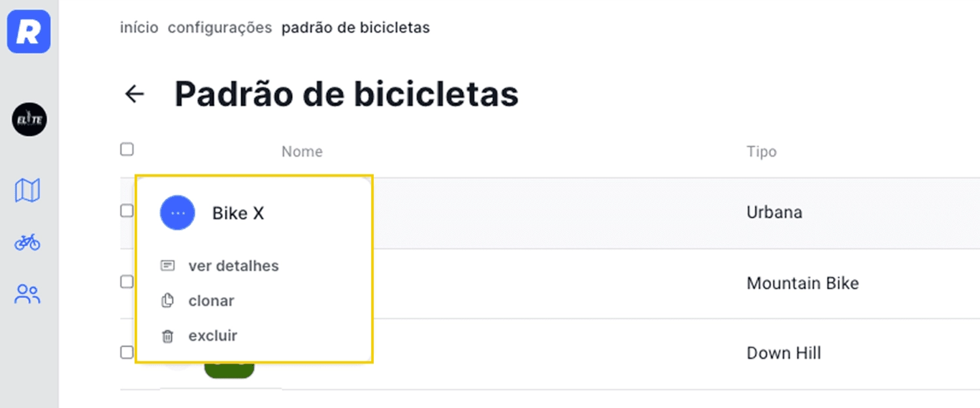Navigate to início breadcrumb link
Viewport: 980px width, 408px height.
[x=139, y=27]
